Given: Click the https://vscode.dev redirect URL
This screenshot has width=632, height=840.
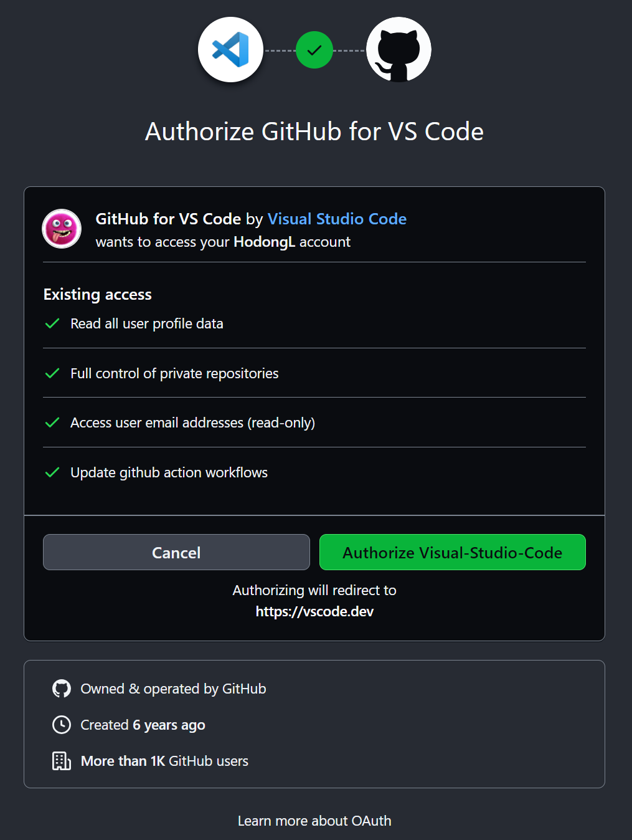Looking at the screenshot, I should pyautogui.click(x=314, y=611).
